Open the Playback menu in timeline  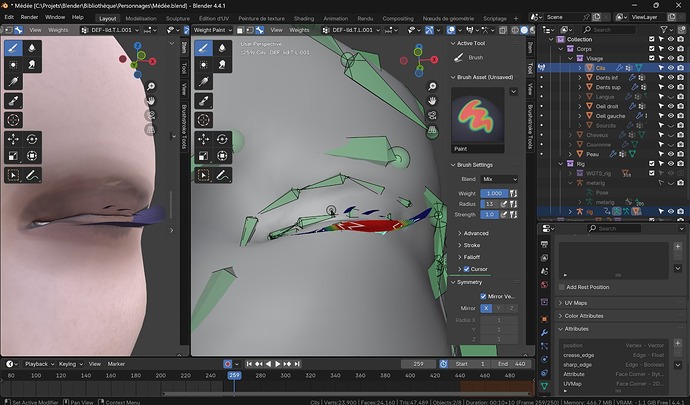pos(39,364)
